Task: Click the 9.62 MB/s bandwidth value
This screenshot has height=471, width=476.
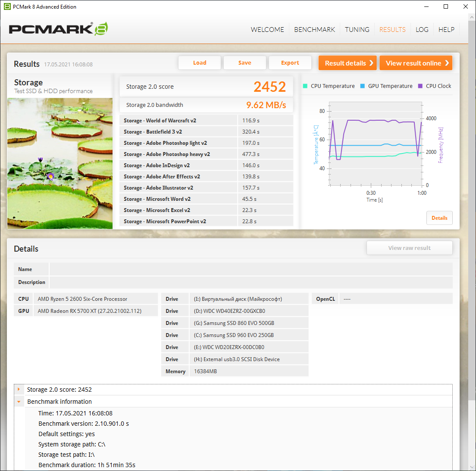Action: [266, 105]
